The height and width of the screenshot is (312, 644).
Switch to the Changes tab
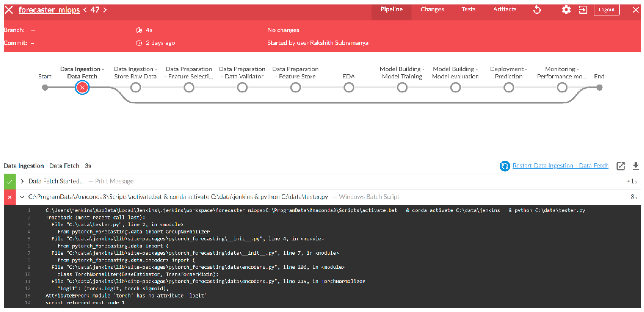[432, 9]
